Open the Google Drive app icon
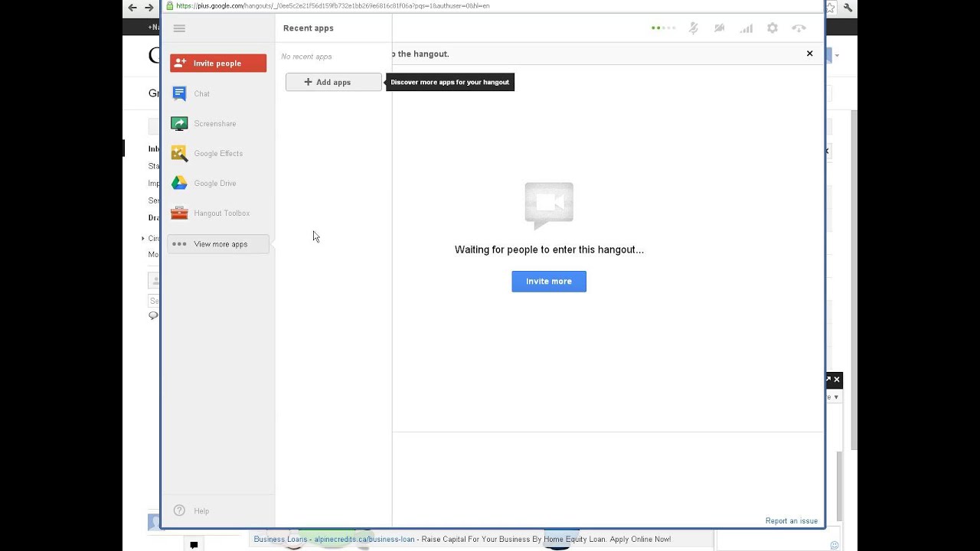This screenshot has width=980, height=551. pos(179,183)
